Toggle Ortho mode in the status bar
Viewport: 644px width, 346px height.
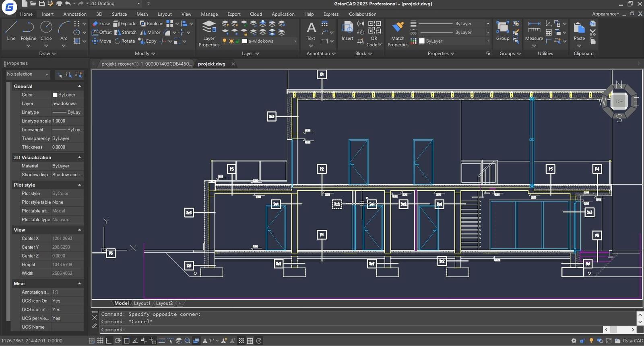[109, 341]
